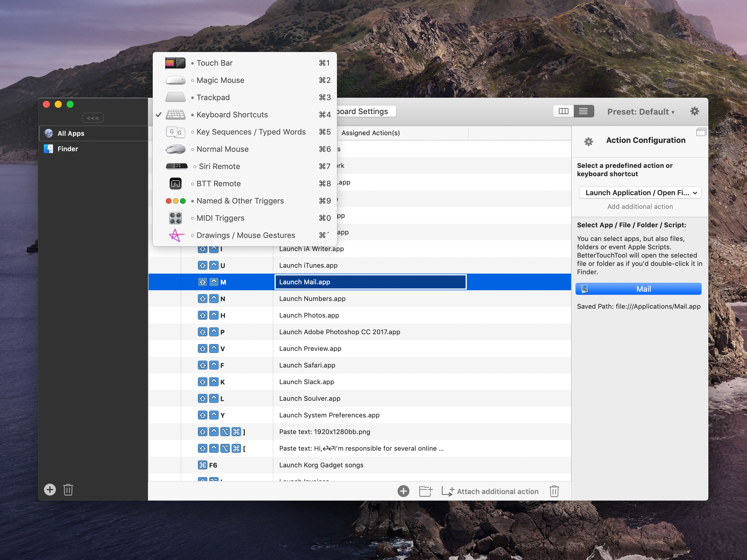Switch to column view layout icon

563,111
